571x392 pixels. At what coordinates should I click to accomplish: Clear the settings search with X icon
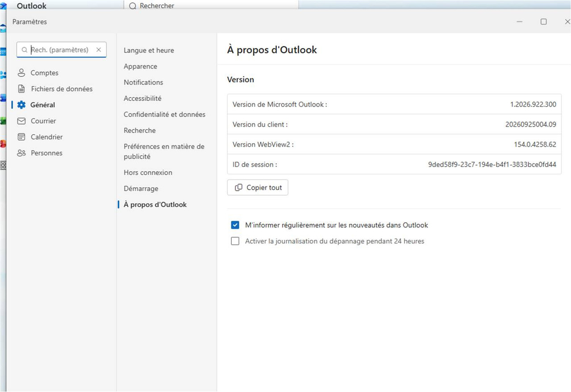pos(99,50)
